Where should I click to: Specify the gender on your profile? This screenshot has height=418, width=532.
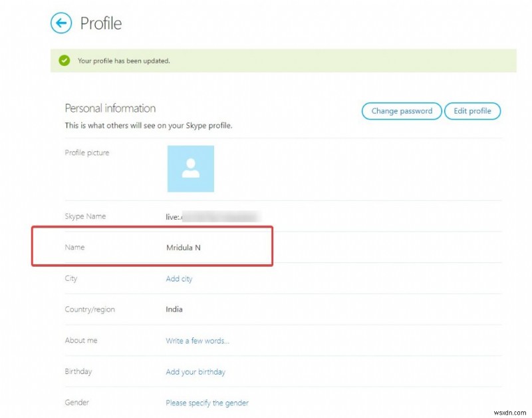point(207,403)
